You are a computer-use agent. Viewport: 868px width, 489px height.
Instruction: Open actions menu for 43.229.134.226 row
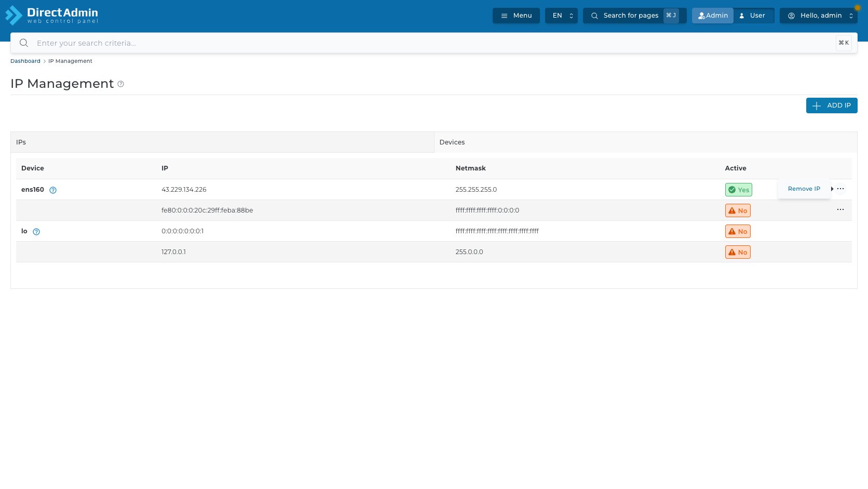pyautogui.click(x=840, y=189)
